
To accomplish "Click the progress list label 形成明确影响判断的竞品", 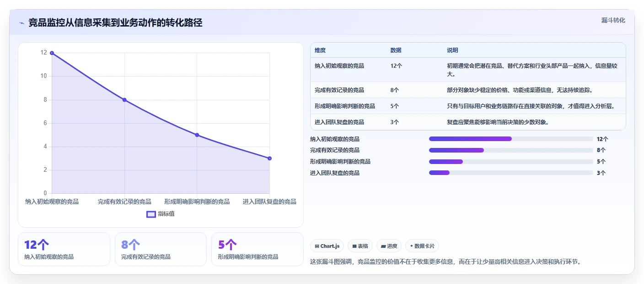I will pos(340,162).
